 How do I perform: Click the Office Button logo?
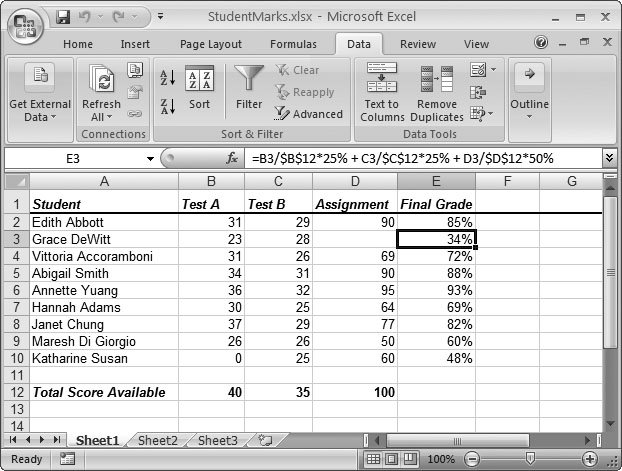[26, 24]
